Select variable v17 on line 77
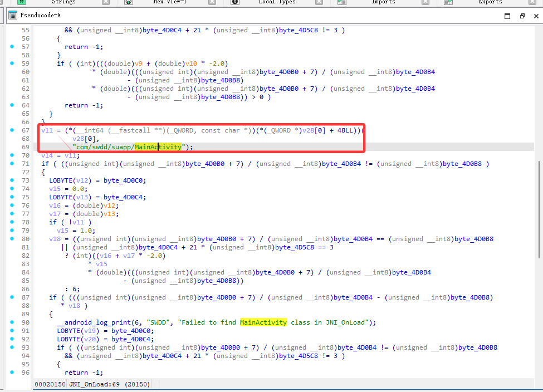This screenshot has width=543, height=392. 55,214
